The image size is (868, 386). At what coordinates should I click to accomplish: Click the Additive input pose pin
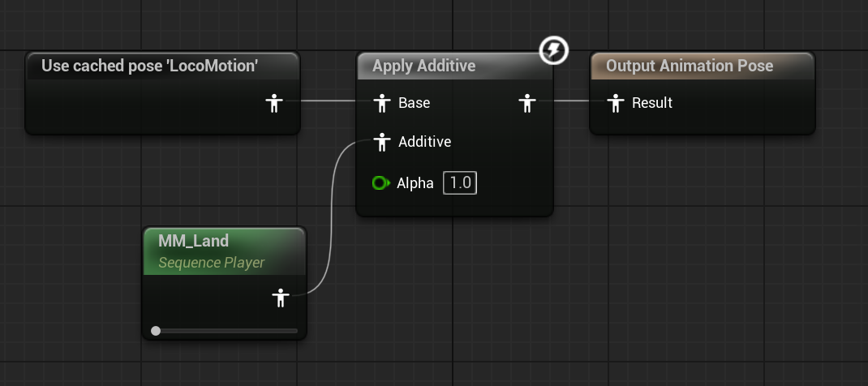pos(381,142)
